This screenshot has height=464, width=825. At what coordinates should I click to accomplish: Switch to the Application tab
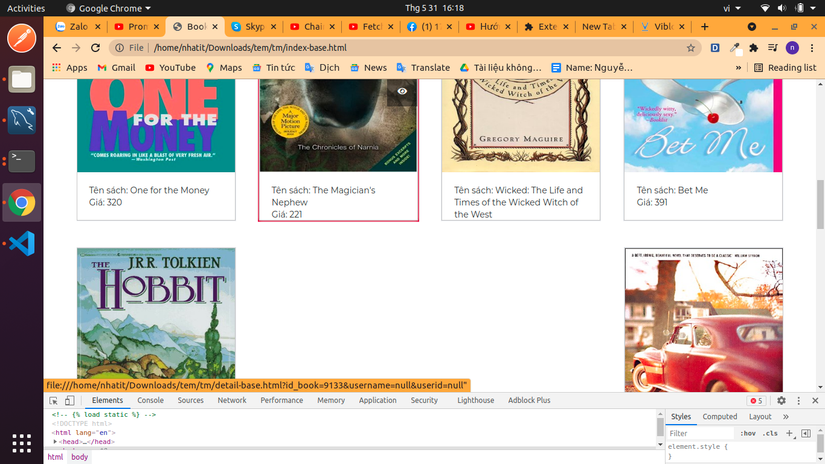click(378, 400)
